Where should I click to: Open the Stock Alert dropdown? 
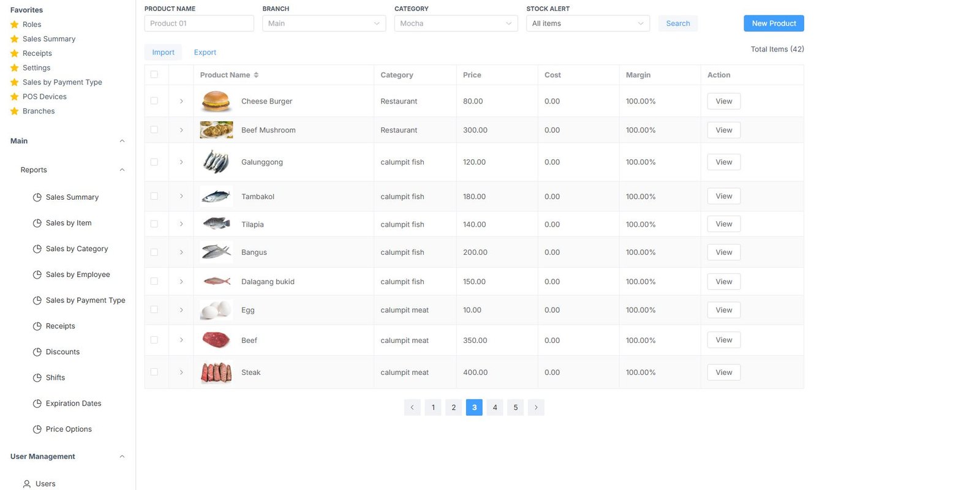click(x=587, y=23)
